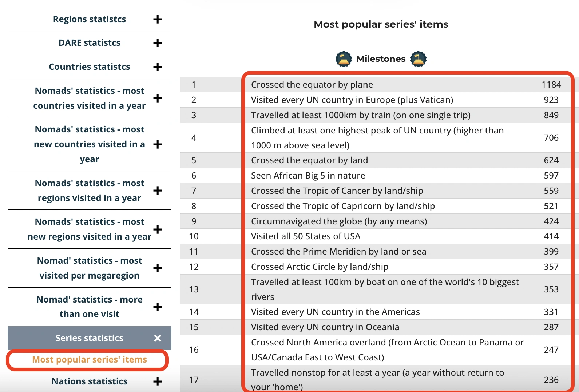Screen dimensions: 579x392
Task: Collapse Series statistics with the X icon
Action: pyautogui.click(x=158, y=338)
